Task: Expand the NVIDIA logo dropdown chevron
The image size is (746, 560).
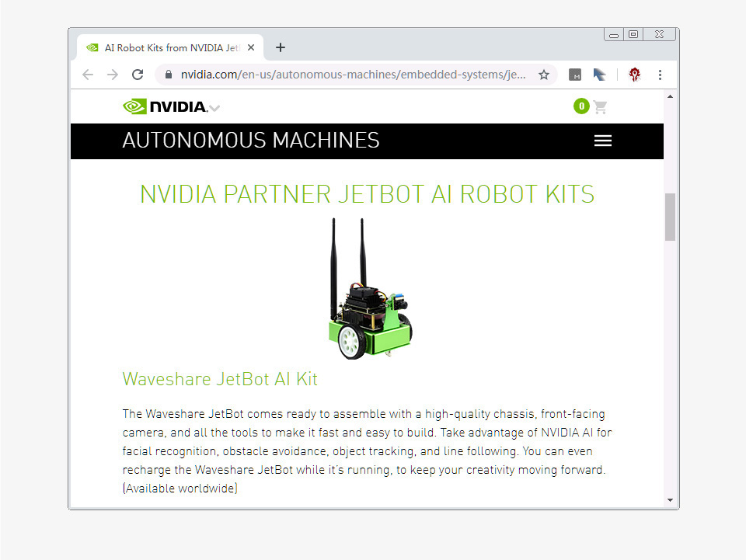Action: [x=215, y=109]
